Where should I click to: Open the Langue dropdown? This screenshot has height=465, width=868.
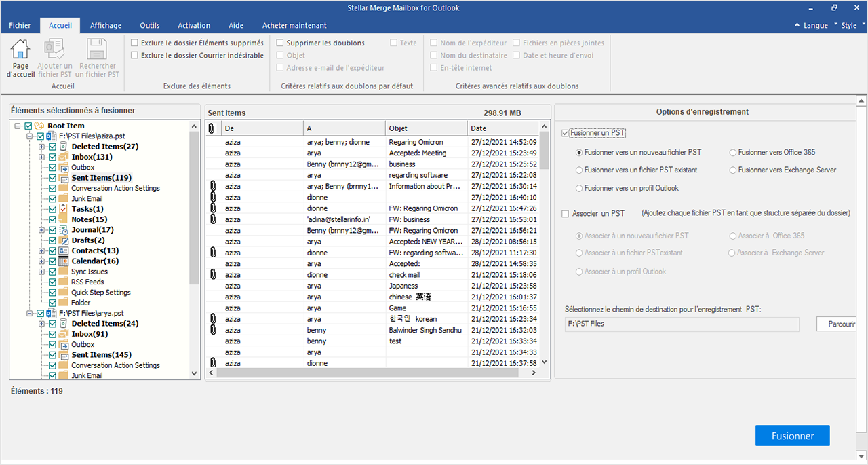pos(819,26)
